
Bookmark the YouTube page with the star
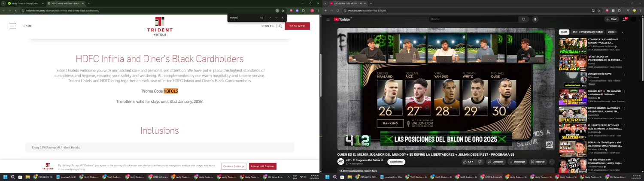[x=599, y=10]
